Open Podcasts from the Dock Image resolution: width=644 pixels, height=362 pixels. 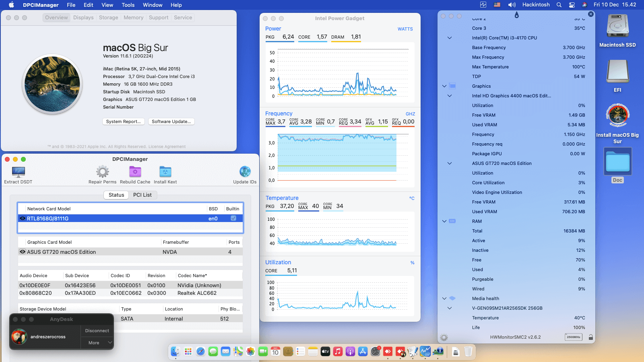[350, 352]
